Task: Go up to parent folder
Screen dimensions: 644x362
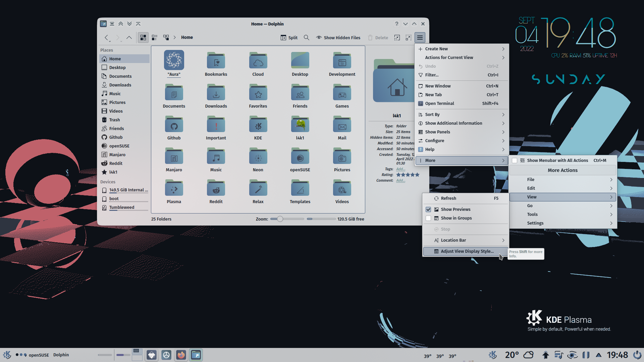Action: point(129,38)
